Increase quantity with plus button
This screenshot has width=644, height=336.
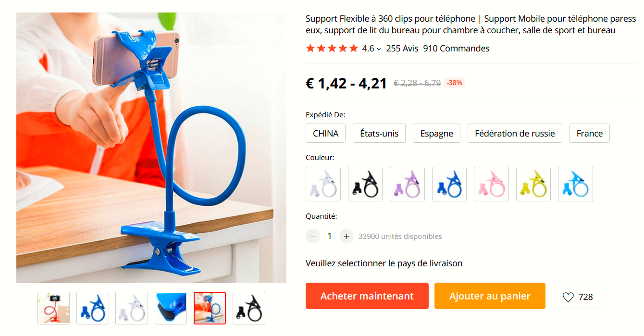[347, 236]
